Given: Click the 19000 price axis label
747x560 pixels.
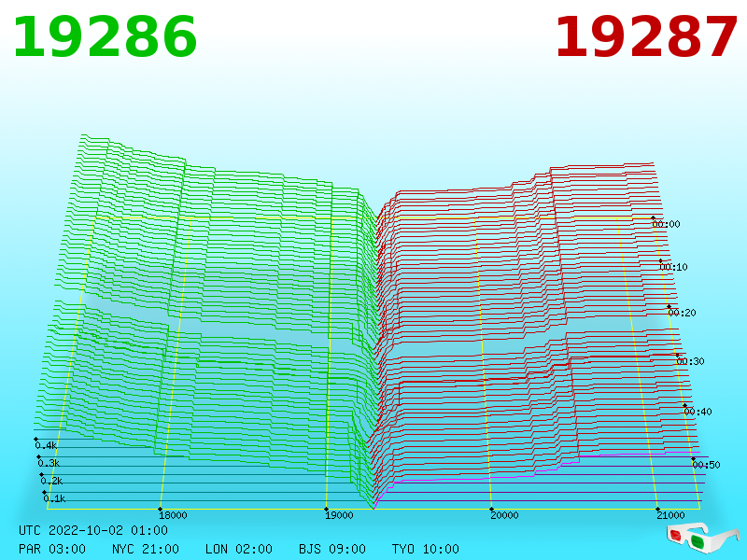Looking at the screenshot, I should click(339, 515).
